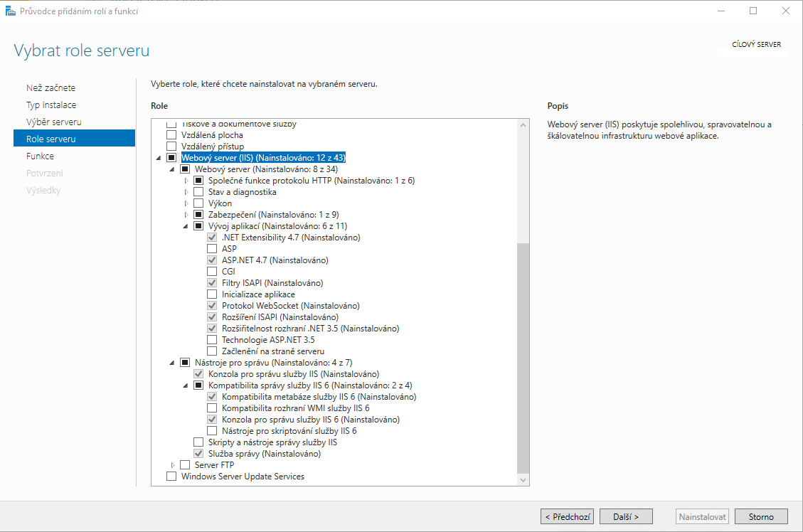
Task: Expand Společné funkce protokolu HTTP node
Action: (x=186, y=181)
